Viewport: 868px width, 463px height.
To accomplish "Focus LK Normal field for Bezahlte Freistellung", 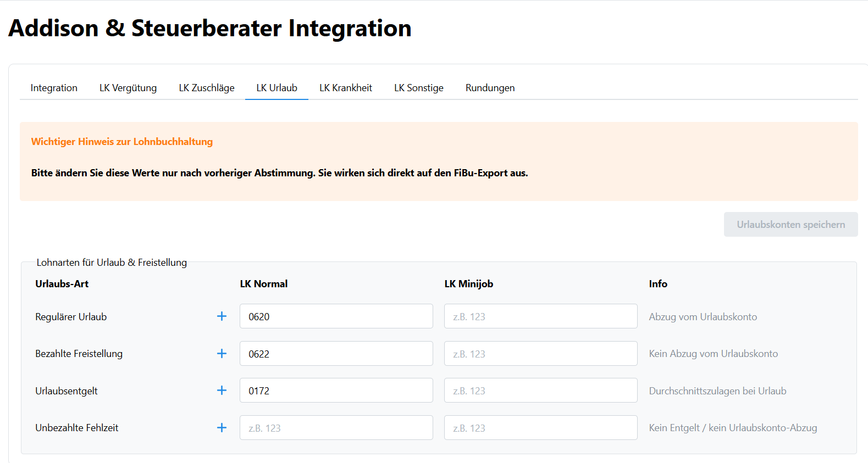I will 336,354.
